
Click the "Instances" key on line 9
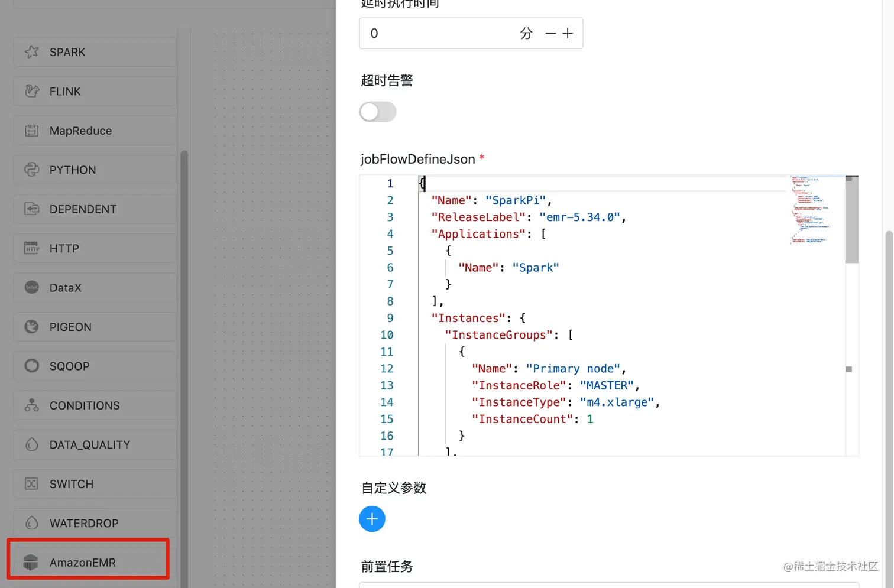(468, 318)
